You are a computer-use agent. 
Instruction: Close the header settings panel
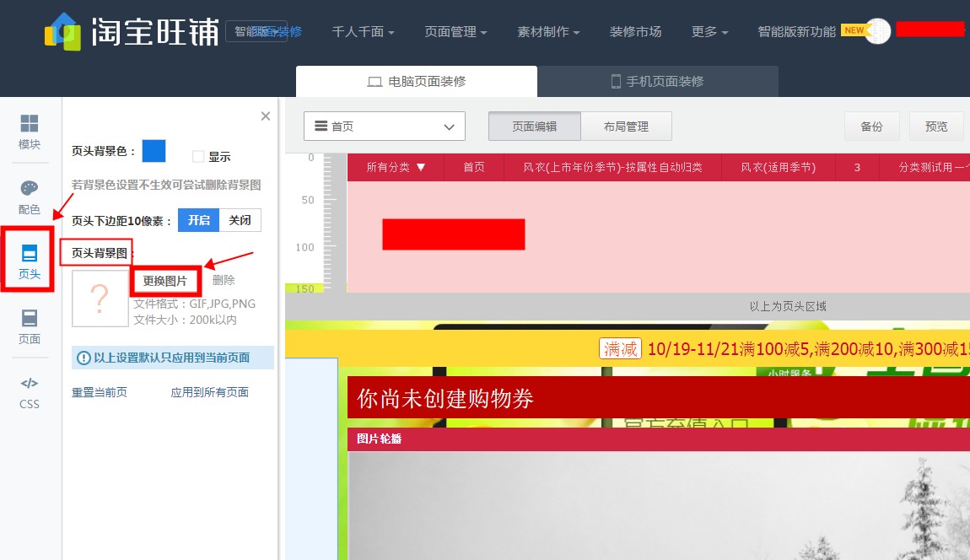(266, 116)
